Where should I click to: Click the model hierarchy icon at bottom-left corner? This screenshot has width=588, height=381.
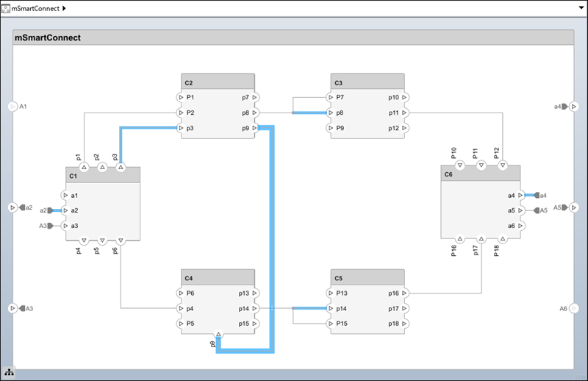pyautogui.click(x=10, y=374)
